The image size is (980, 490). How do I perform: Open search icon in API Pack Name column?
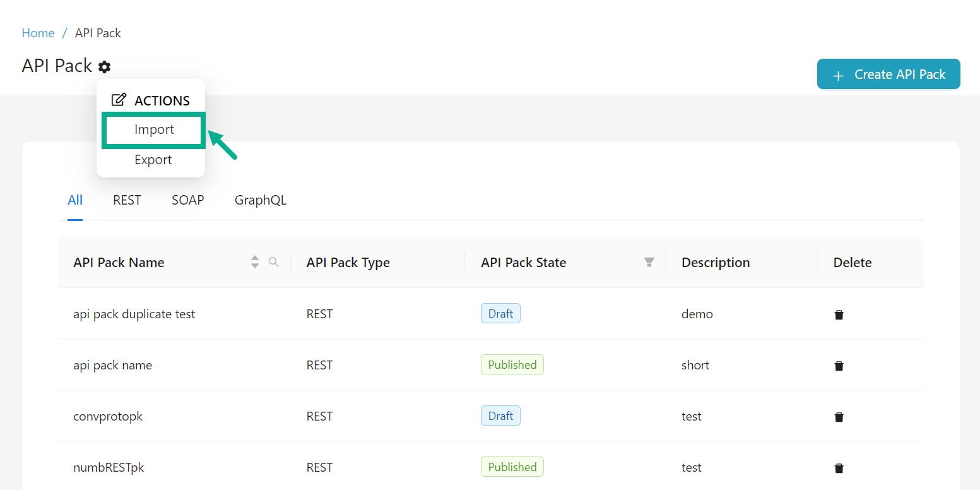(274, 262)
